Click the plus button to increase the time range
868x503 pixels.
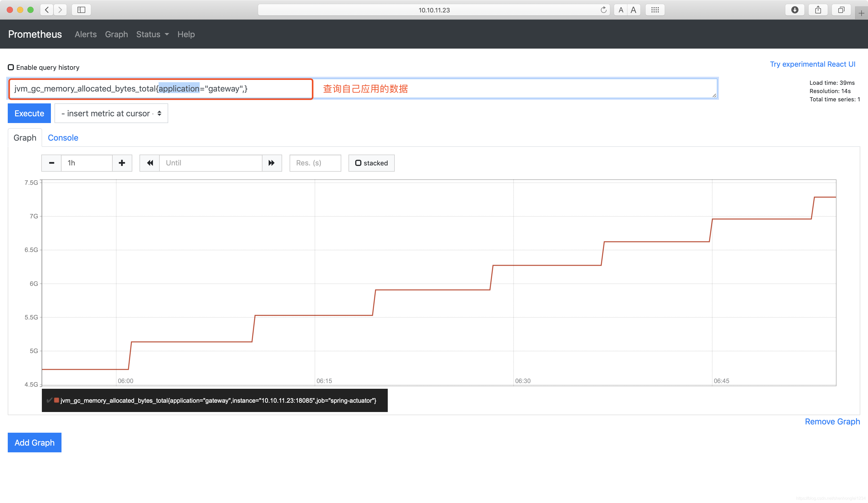click(x=122, y=163)
